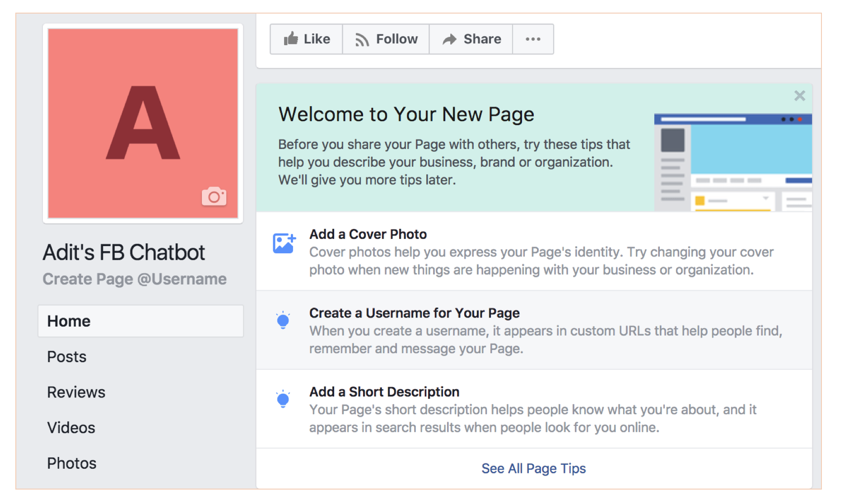Dismiss the Welcome to Your New Page panel
Viewport: 849px width, 504px height.
click(x=799, y=96)
